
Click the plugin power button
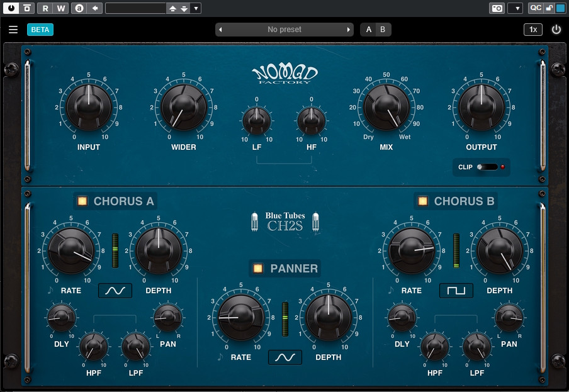556,30
